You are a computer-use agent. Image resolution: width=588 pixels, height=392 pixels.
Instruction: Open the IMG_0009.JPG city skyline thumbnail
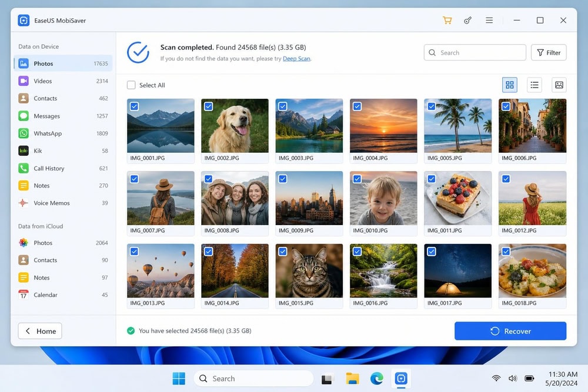point(309,198)
